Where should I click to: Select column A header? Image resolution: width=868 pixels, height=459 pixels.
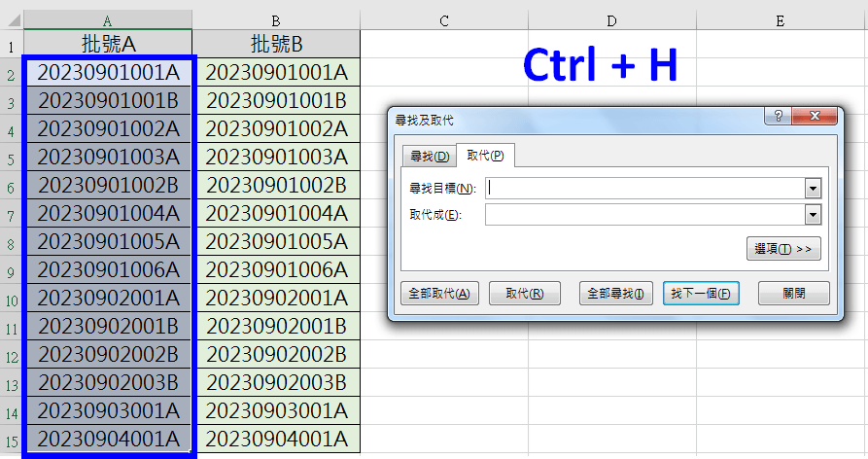pyautogui.click(x=107, y=19)
